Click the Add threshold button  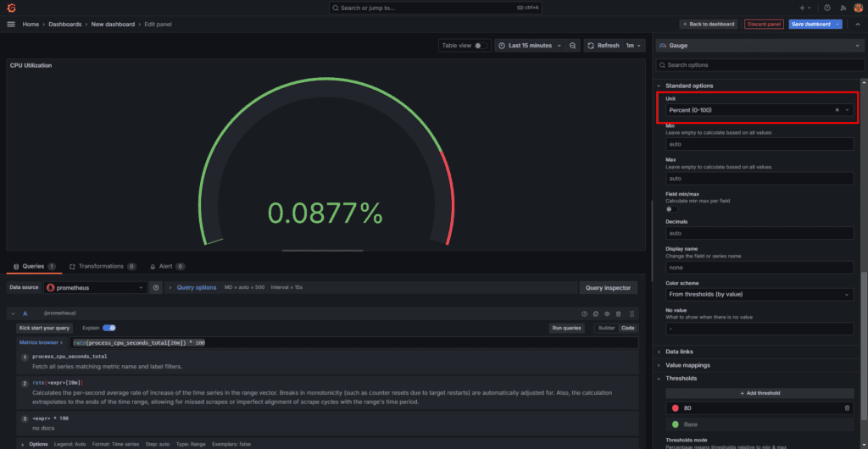pyautogui.click(x=759, y=393)
